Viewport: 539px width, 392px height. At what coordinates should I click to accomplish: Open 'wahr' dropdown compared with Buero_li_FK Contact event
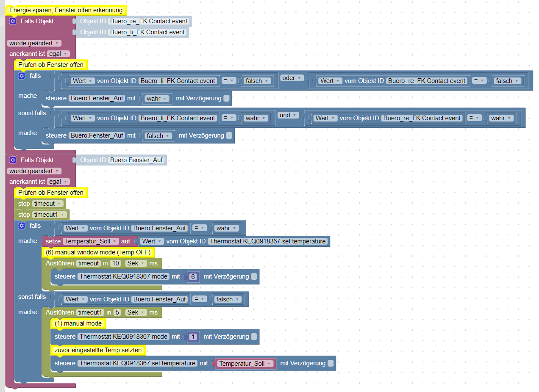point(256,118)
